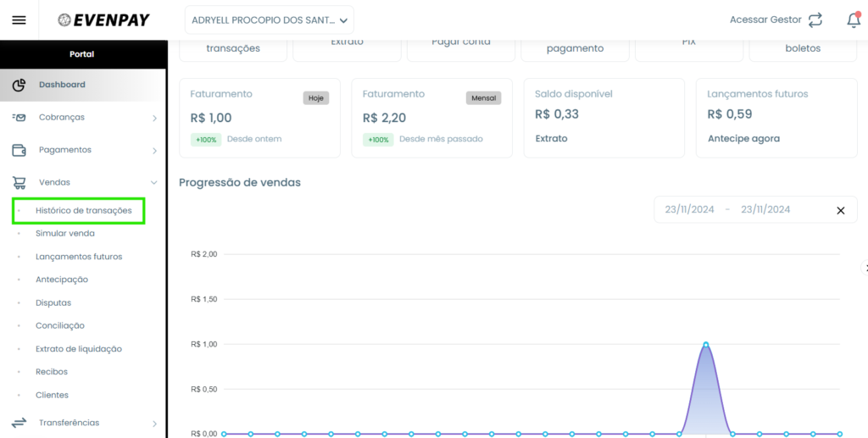Click the R$ 2,20 monthly revenue value
The width and height of the screenshot is (868, 438).
click(x=384, y=118)
